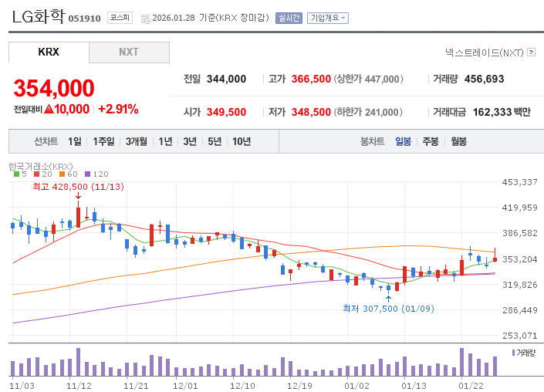Select the 1년 line chart period
The image size is (544, 392).
[x=165, y=141]
